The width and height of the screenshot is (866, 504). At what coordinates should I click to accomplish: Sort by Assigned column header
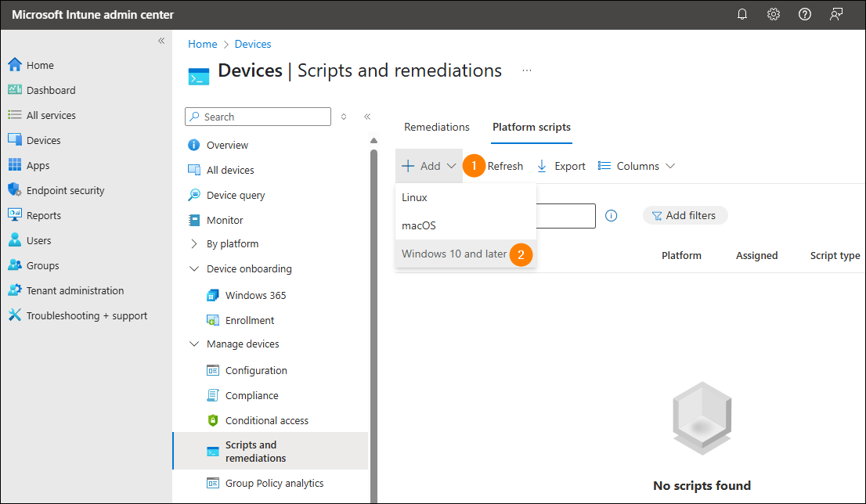pyautogui.click(x=756, y=256)
